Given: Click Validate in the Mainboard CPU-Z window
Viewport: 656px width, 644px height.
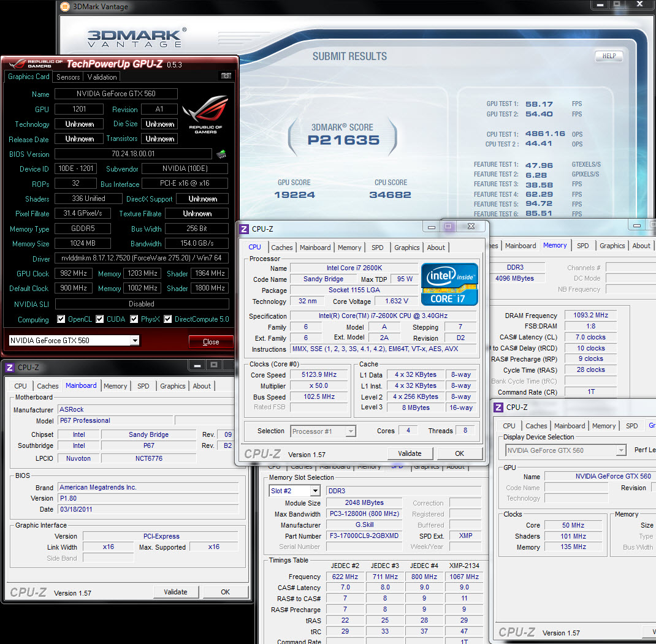Looking at the screenshot, I should click(175, 592).
